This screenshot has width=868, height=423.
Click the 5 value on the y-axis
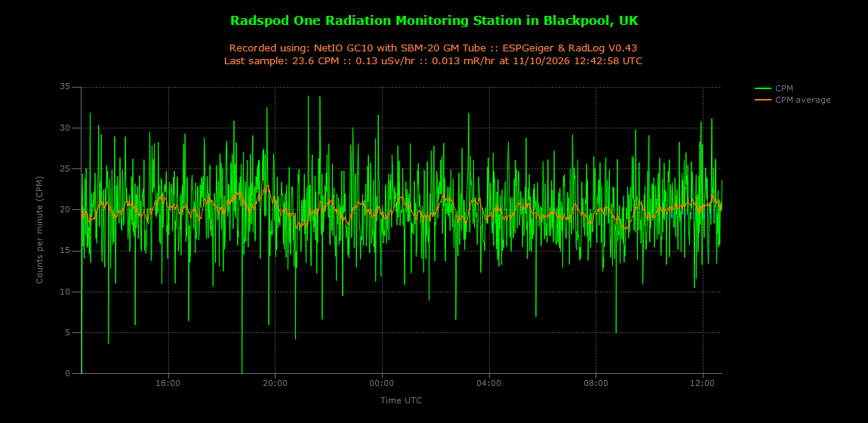[x=67, y=333]
